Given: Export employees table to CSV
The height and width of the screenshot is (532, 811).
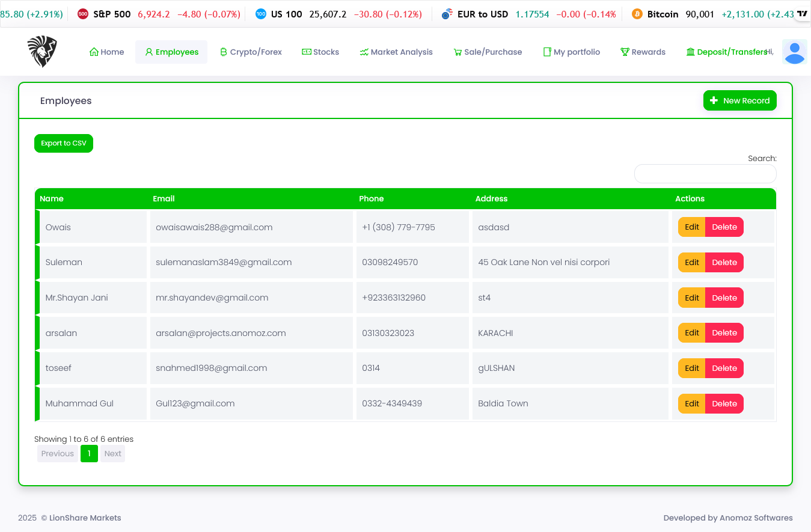Looking at the screenshot, I should pyautogui.click(x=64, y=143).
